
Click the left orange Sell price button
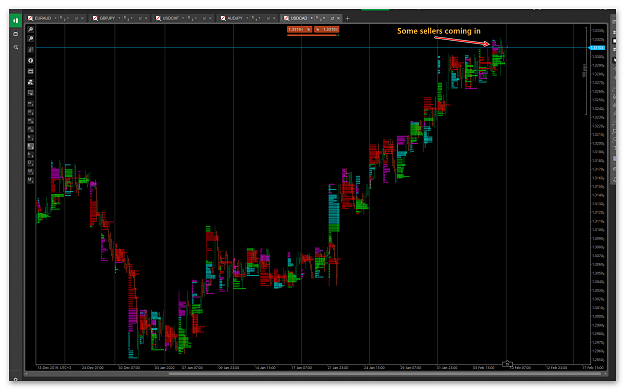coord(299,30)
